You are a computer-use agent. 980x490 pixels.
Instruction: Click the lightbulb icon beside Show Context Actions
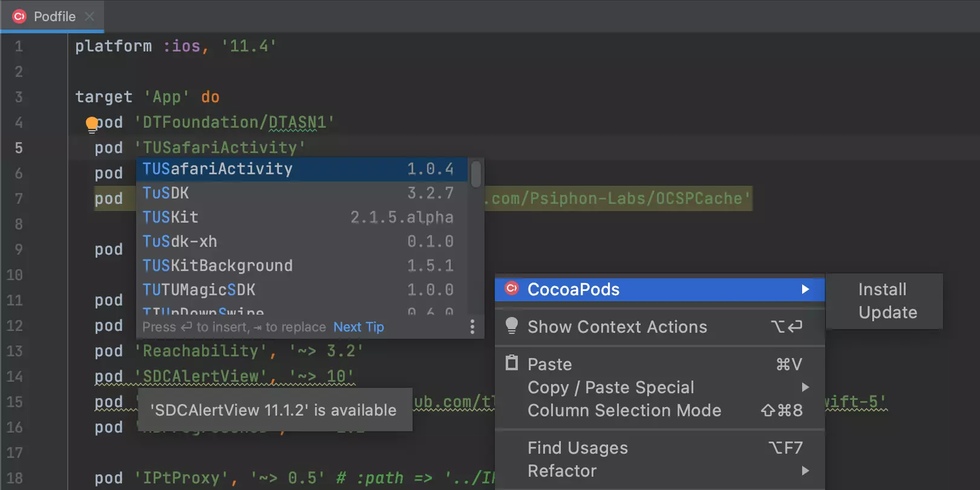[512, 326]
